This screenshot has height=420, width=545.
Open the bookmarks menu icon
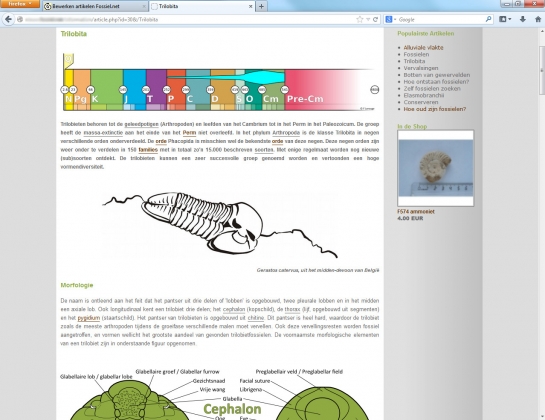tap(505, 19)
